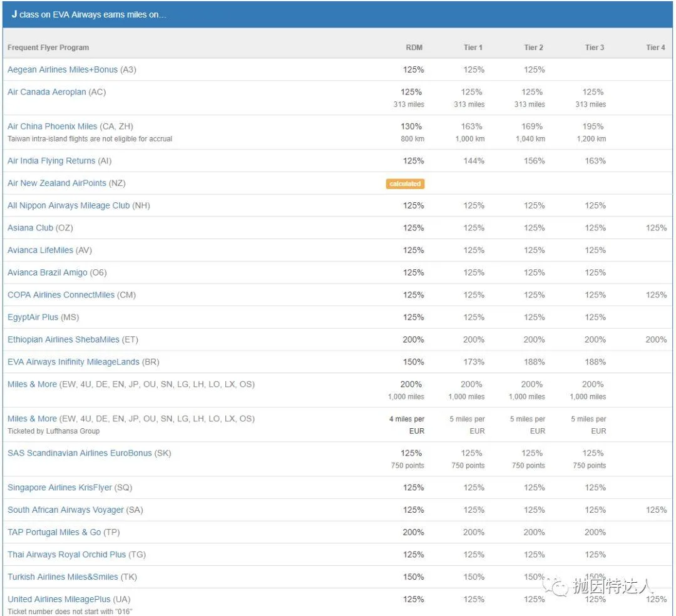Open South African Airways Voyager link
This screenshot has width=676, height=616.
pos(66,510)
